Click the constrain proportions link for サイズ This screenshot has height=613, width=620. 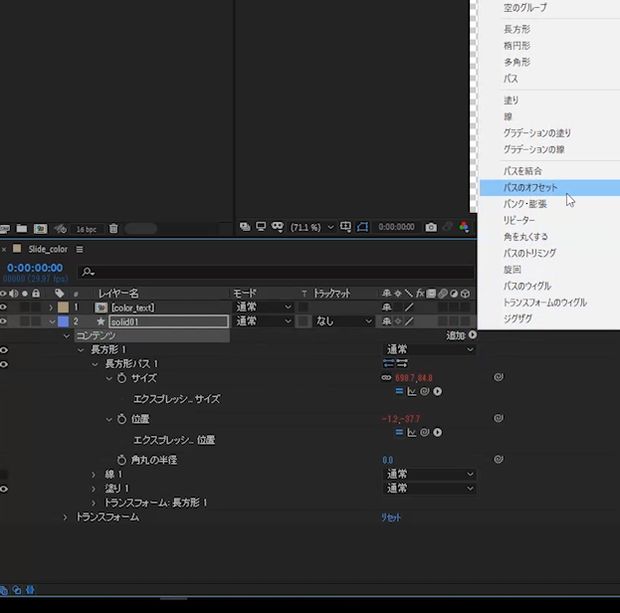pyautogui.click(x=386, y=378)
